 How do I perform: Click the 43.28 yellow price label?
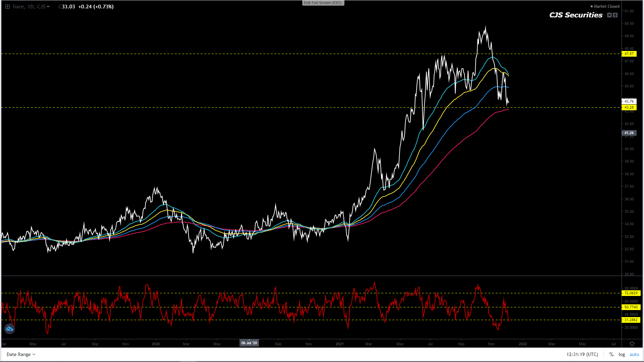click(x=629, y=108)
